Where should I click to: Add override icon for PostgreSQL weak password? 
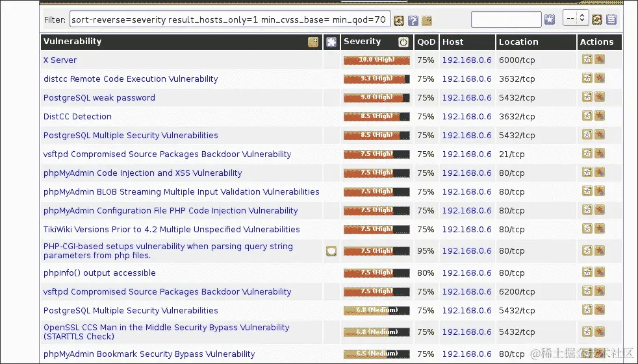coord(600,97)
